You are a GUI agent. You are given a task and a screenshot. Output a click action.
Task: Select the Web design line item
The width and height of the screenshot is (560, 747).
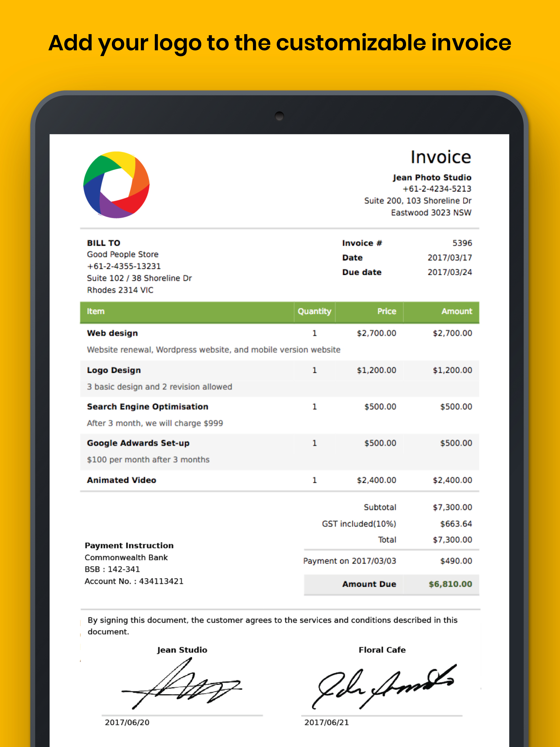tap(112, 333)
